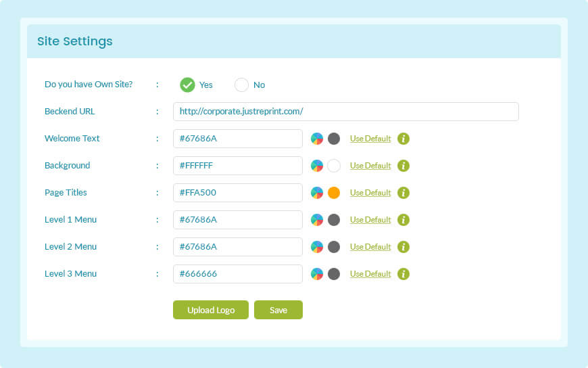Click the gray swatch for Level 2 Menu
The image size is (588, 368).
tap(334, 247)
